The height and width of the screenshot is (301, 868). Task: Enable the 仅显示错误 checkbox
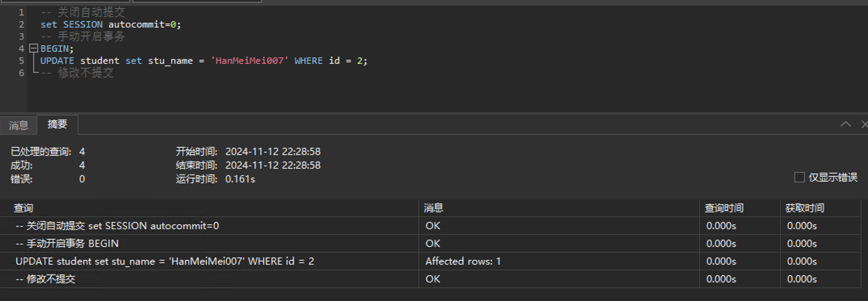799,178
